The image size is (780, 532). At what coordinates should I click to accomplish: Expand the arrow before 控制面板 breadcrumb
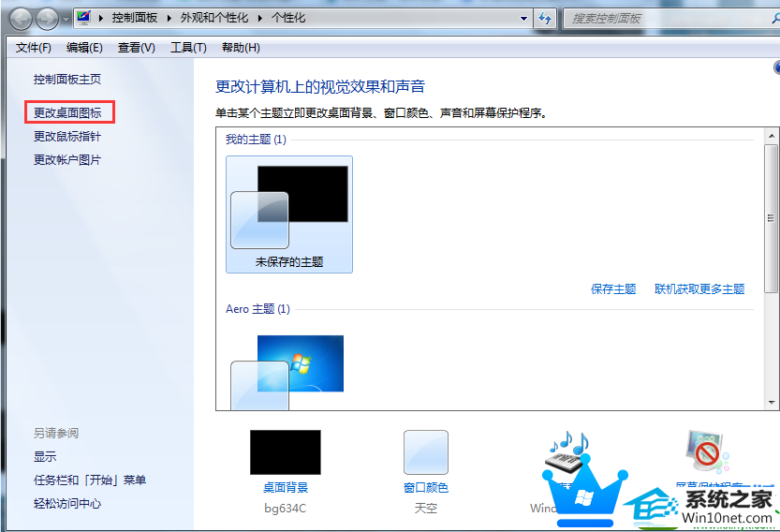[101, 19]
